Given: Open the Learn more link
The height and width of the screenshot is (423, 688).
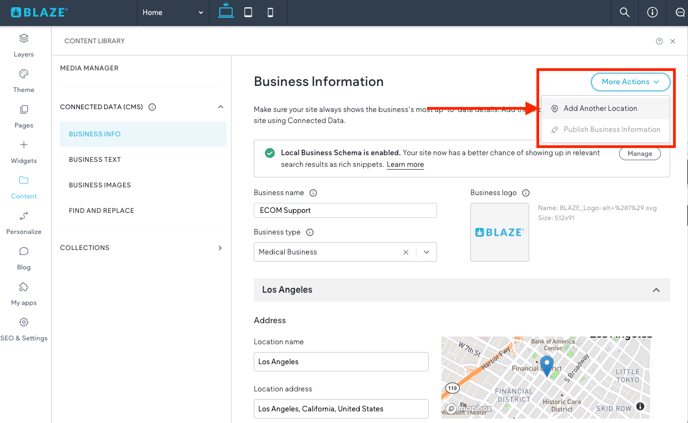Looking at the screenshot, I should tap(405, 164).
